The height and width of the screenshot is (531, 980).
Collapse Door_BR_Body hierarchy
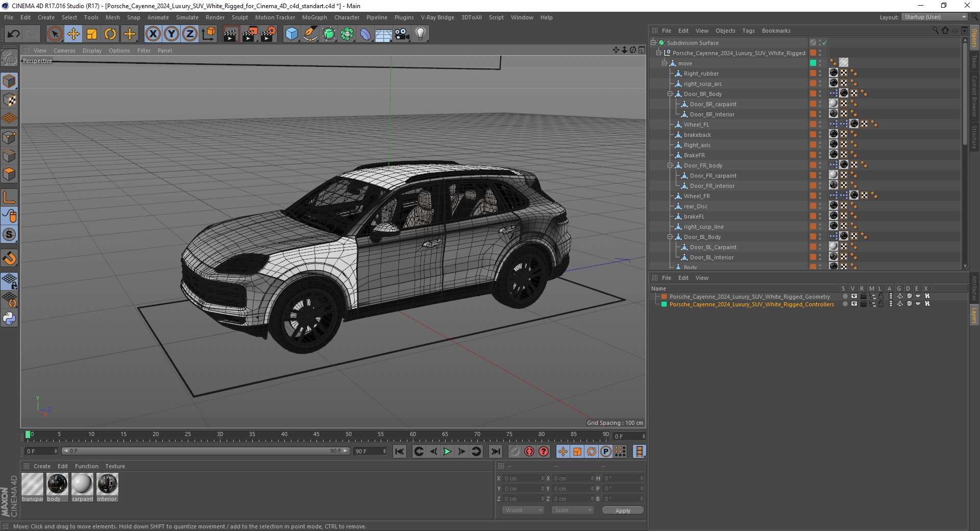670,94
